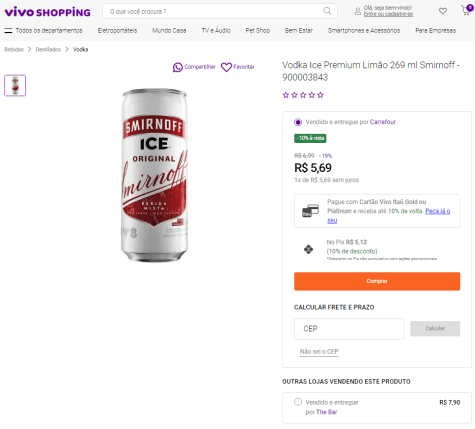Screen dimensions: 475x429
Task: Click the search magnifier icon
Action: (327, 11)
